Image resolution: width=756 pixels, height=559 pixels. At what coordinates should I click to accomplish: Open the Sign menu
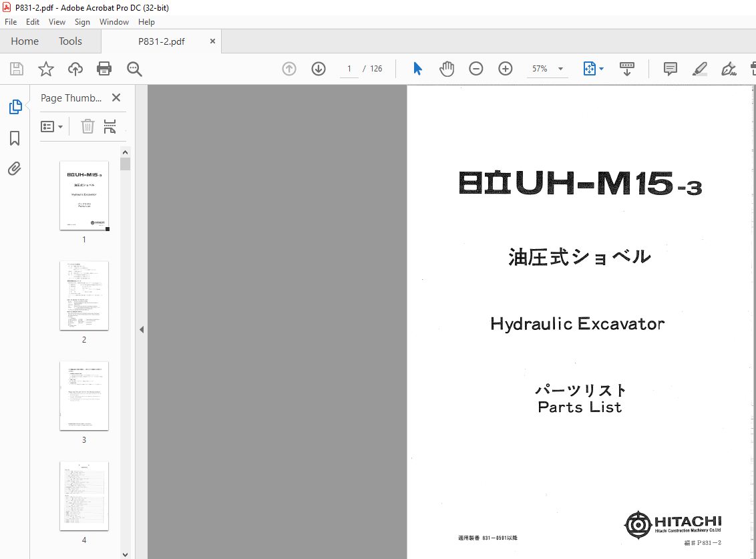tap(82, 21)
